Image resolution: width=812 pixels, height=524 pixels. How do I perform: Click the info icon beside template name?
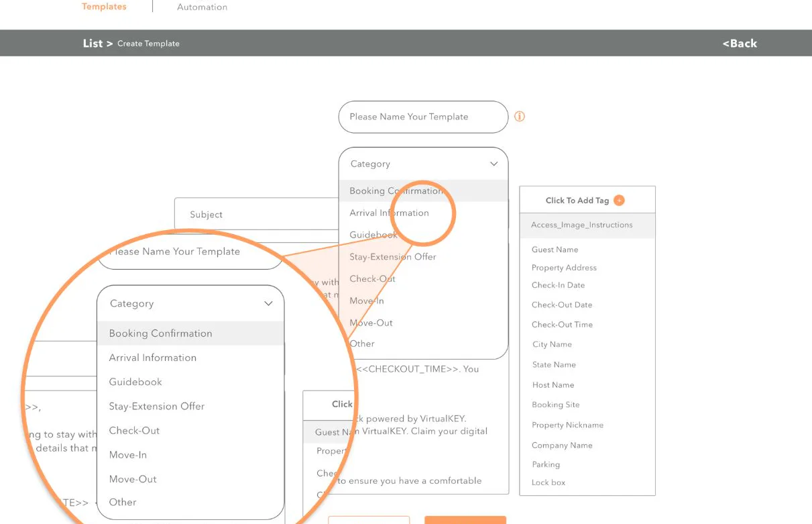click(520, 116)
